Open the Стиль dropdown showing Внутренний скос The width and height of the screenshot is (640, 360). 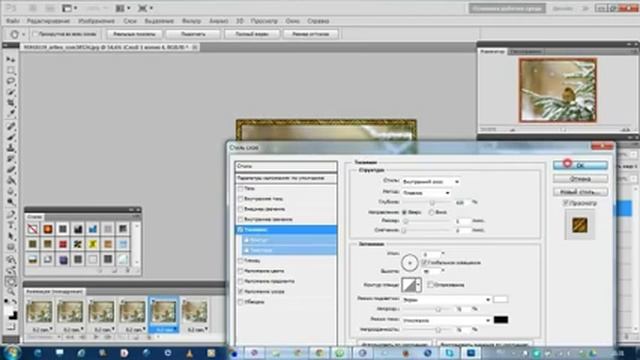click(x=431, y=181)
